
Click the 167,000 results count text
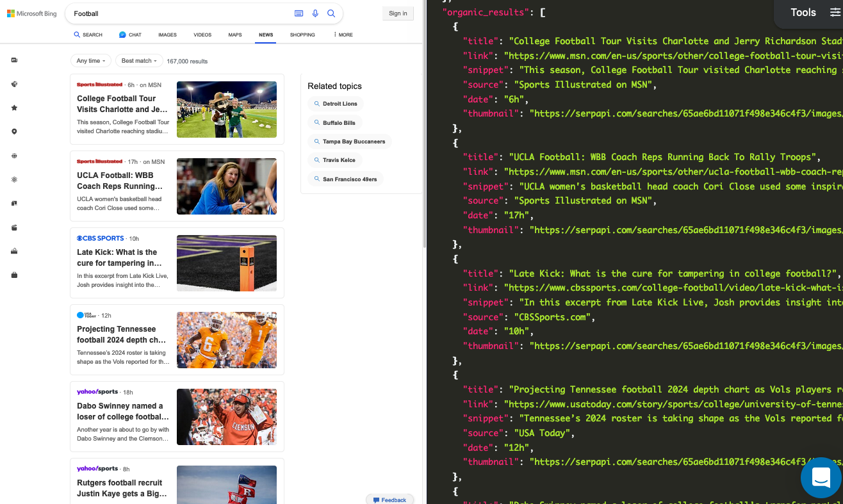(187, 61)
